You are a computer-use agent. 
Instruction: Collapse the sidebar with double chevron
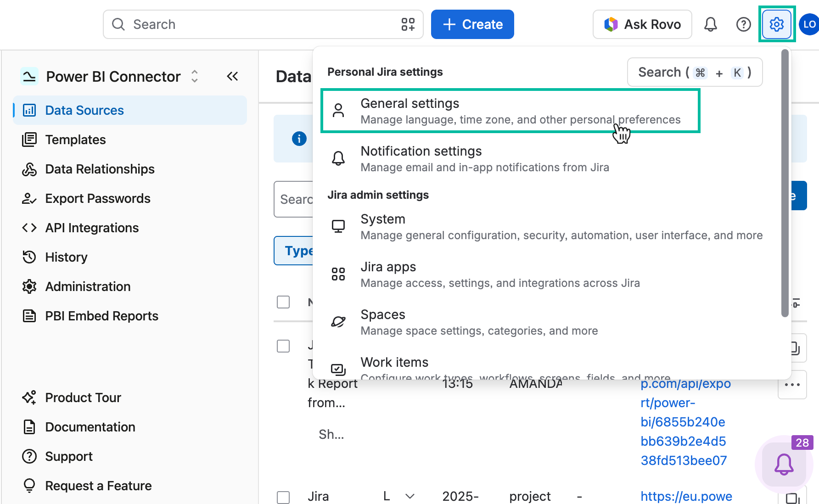pos(232,76)
